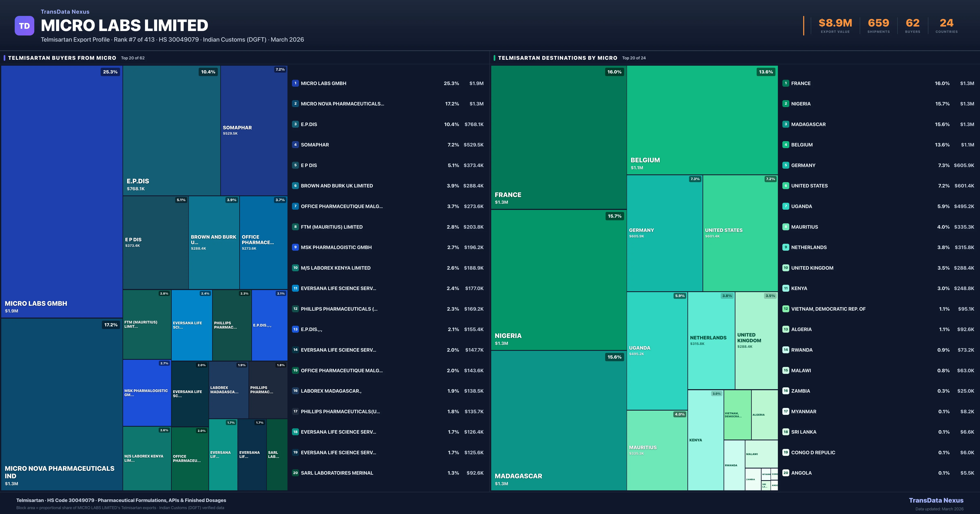The width and height of the screenshot is (980, 514).
Task: Select the SOMAPHAR treemap block
Action: [x=254, y=130]
